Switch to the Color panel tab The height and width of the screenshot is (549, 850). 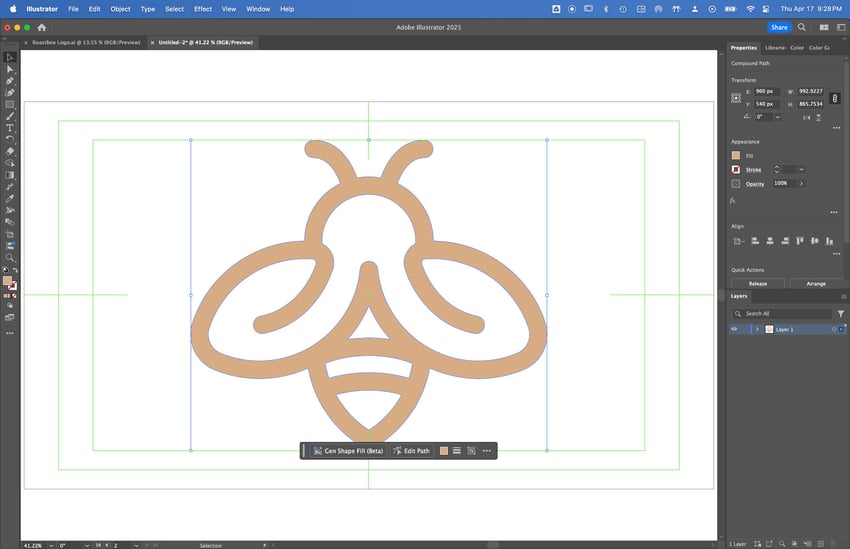point(797,48)
